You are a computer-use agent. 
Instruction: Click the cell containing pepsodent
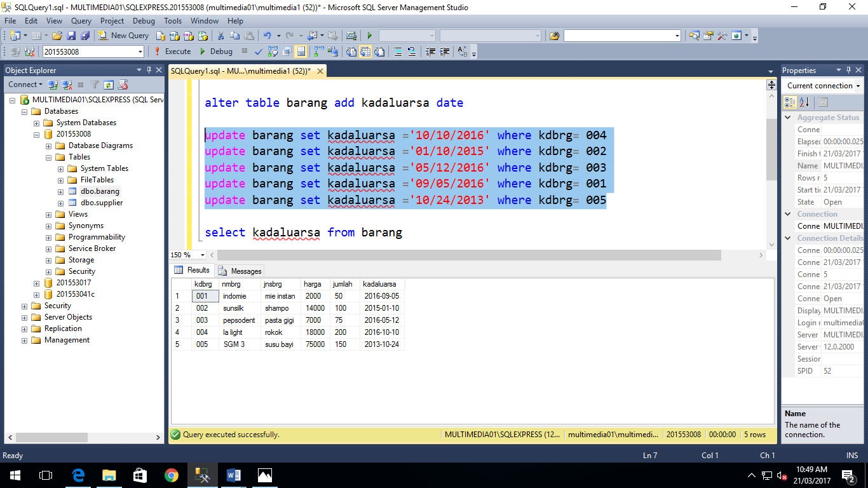(240, 320)
